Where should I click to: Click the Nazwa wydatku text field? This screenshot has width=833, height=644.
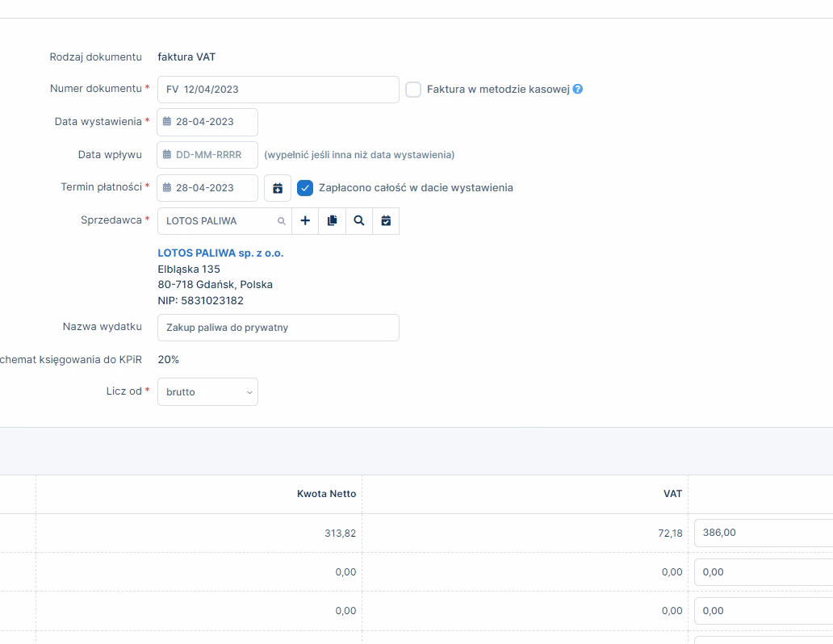coord(278,328)
